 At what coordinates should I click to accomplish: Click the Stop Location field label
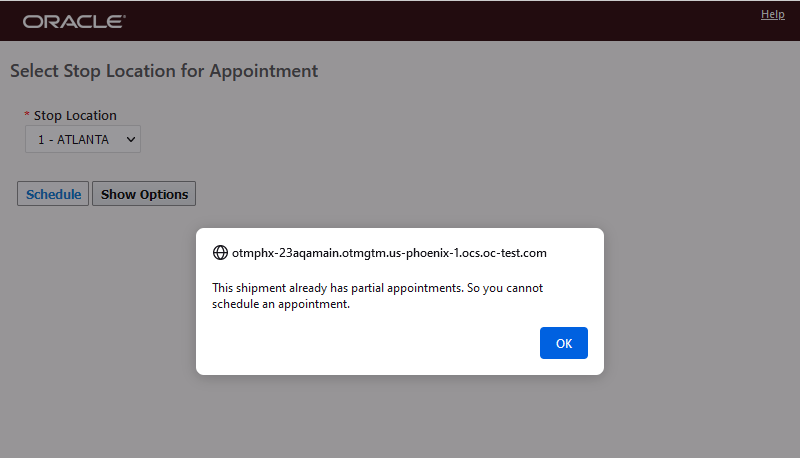point(75,116)
